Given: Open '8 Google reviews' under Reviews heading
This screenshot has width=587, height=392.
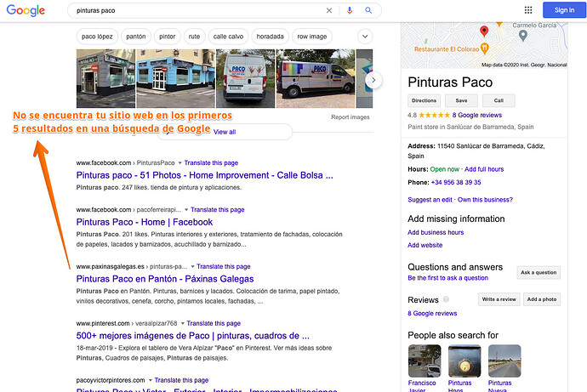Looking at the screenshot, I should pyautogui.click(x=432, y=314).
